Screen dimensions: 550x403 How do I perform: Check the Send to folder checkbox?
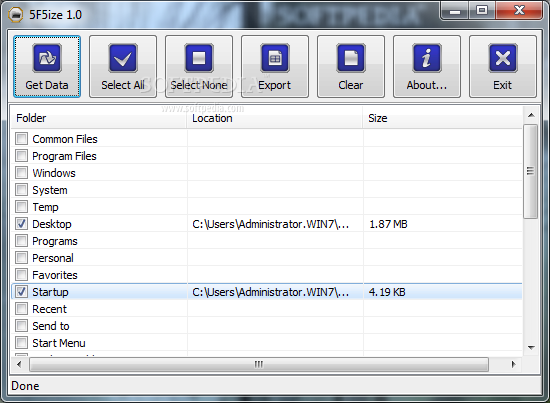coord(21,325)
